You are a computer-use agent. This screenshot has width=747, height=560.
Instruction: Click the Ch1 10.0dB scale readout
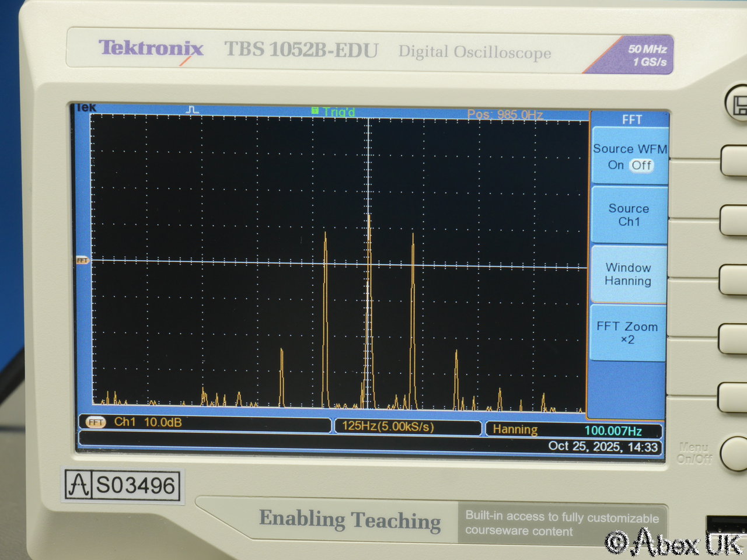[x=148, y=422]
